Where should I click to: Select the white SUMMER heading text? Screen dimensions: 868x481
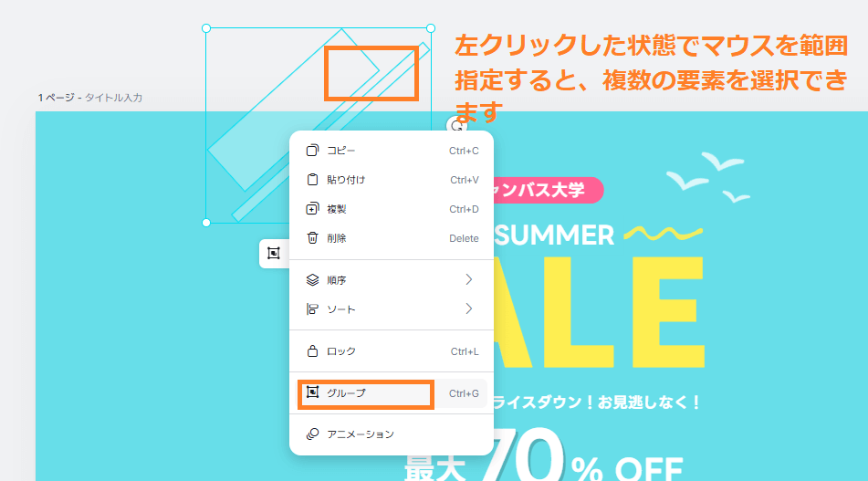tap(558, 235)
